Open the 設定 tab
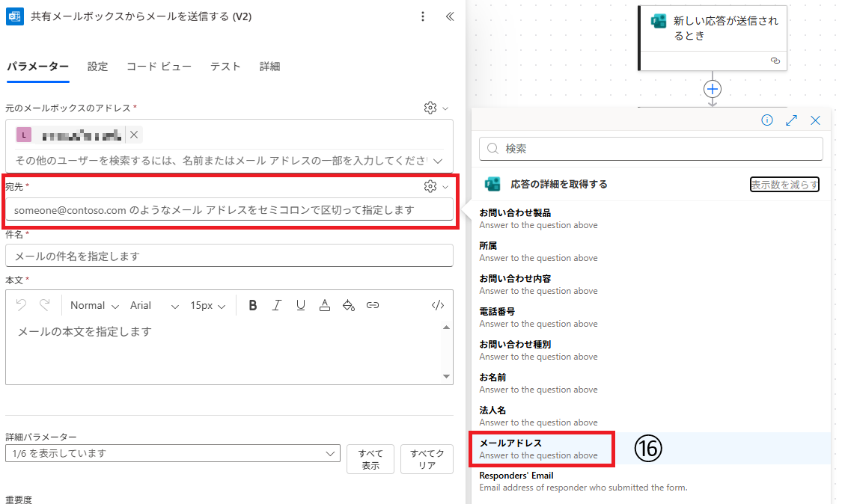The height and width of the screenshot is (504, 848). (x=97, y=67)
